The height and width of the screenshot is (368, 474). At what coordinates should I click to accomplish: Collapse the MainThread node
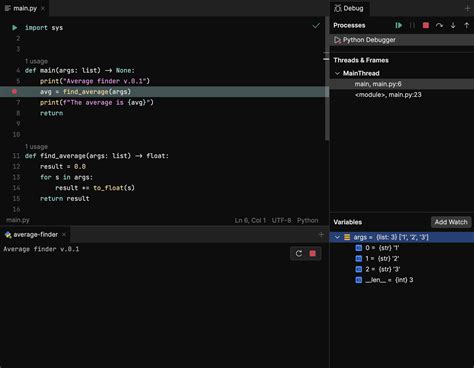(x=337, y=73)
